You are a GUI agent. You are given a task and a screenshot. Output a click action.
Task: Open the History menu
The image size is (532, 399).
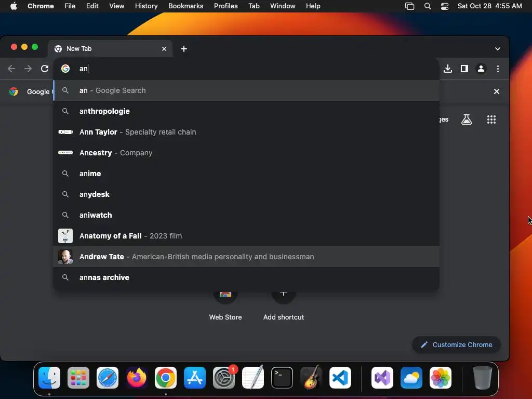pyautogui.click(x=146, y=6)
